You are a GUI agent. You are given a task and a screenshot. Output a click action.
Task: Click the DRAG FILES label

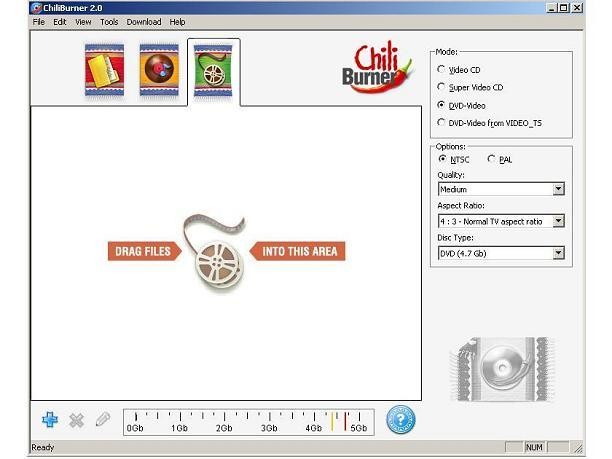coord(144,251)
